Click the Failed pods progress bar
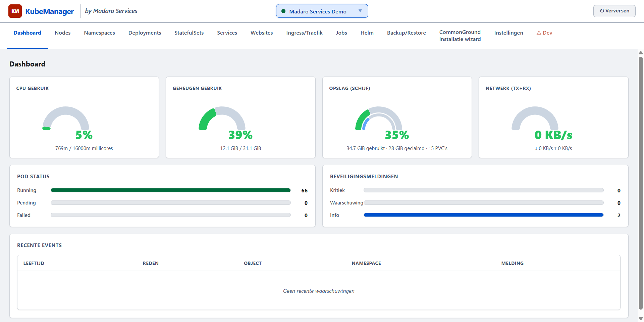 [171, 215]
